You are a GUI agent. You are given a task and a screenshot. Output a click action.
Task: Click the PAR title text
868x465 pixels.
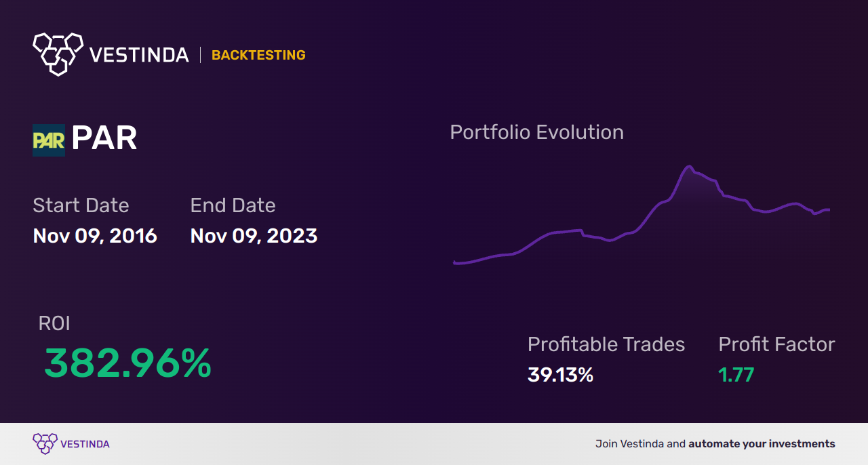[104, 138]
